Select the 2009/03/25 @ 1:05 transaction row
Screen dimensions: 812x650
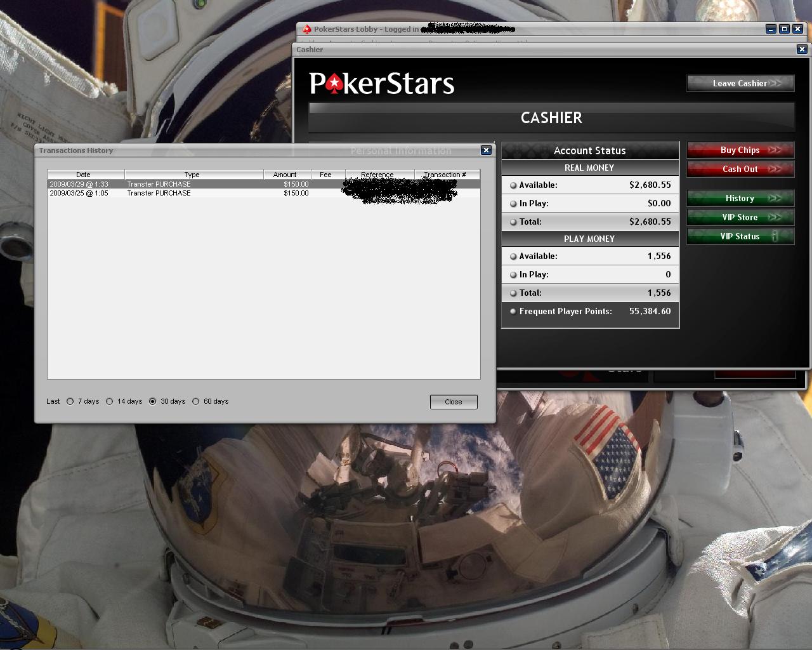(264, 193)
